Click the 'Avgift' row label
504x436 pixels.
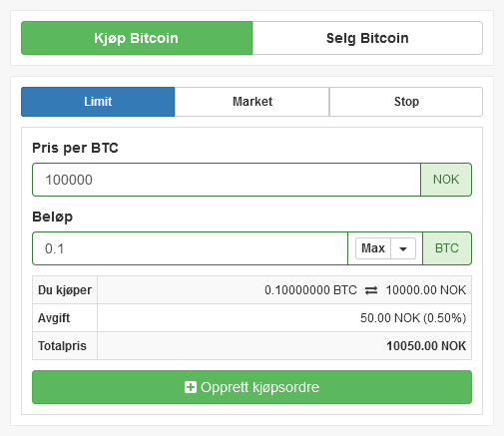tap(54, 318)
